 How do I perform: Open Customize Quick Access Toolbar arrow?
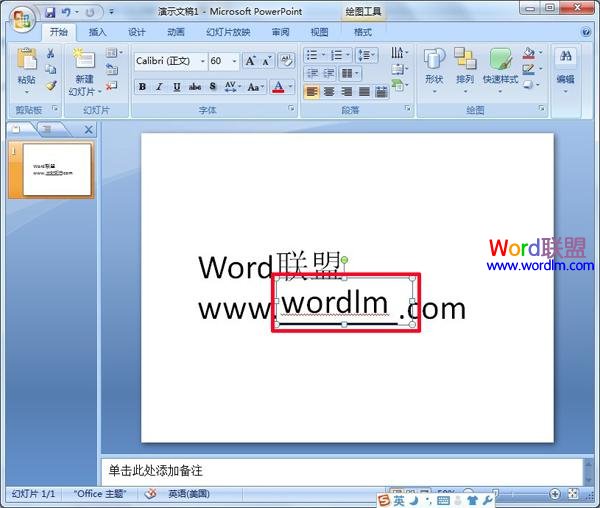[111, 12]
